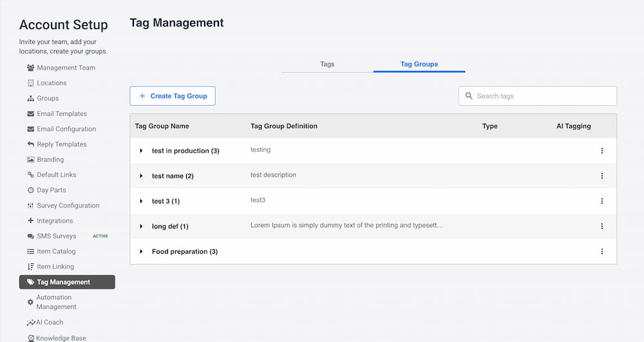Image resolution: width=644 pixels, height=342 pixels.
Task: Open options menu for long def row
Action: (601, 226)
